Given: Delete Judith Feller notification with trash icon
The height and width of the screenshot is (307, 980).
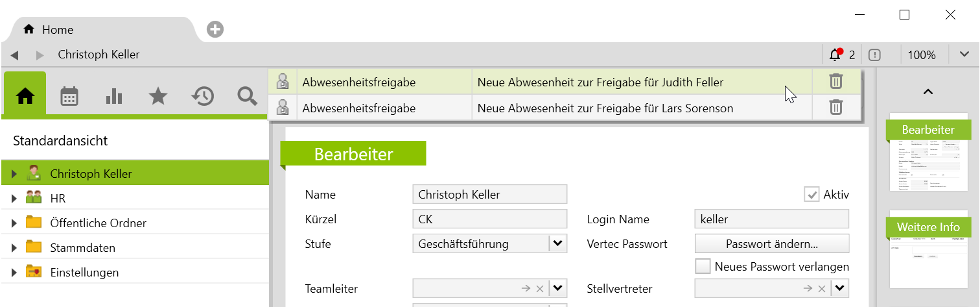Looking at the screenshot, I should coord(836,82).
